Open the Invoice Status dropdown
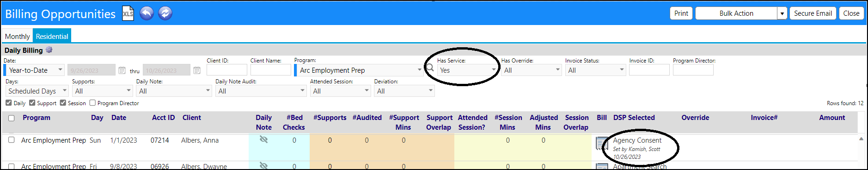This screenshot has width=868, height=170. point(595,70)
